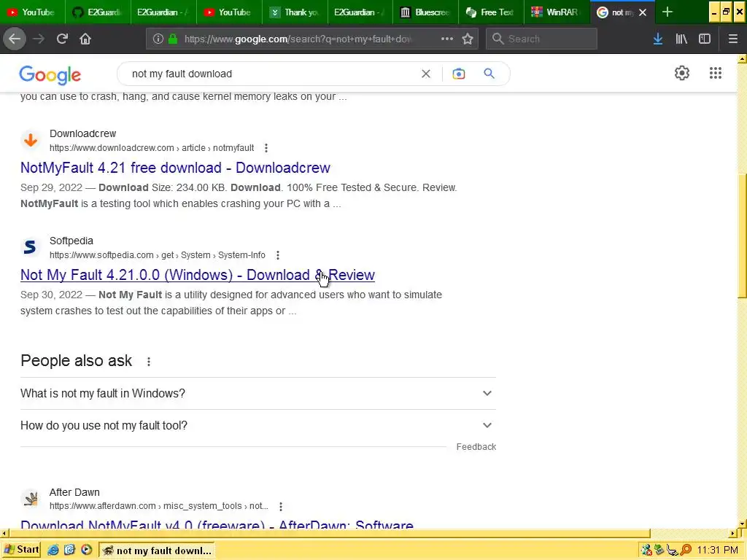Image resolution: width=747 pixels, height=560 pixels.
Task: Switch to the WinRAR tab
Action: point(557,12)
